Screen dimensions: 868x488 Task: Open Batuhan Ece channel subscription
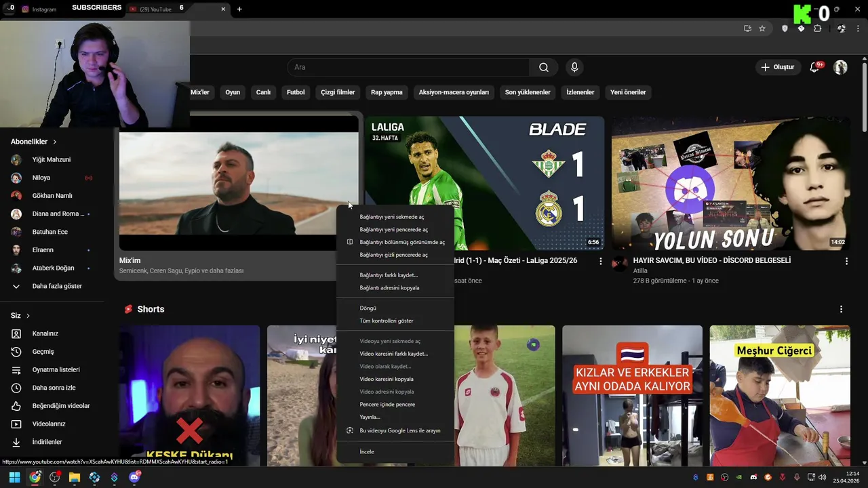coord(52,232)
